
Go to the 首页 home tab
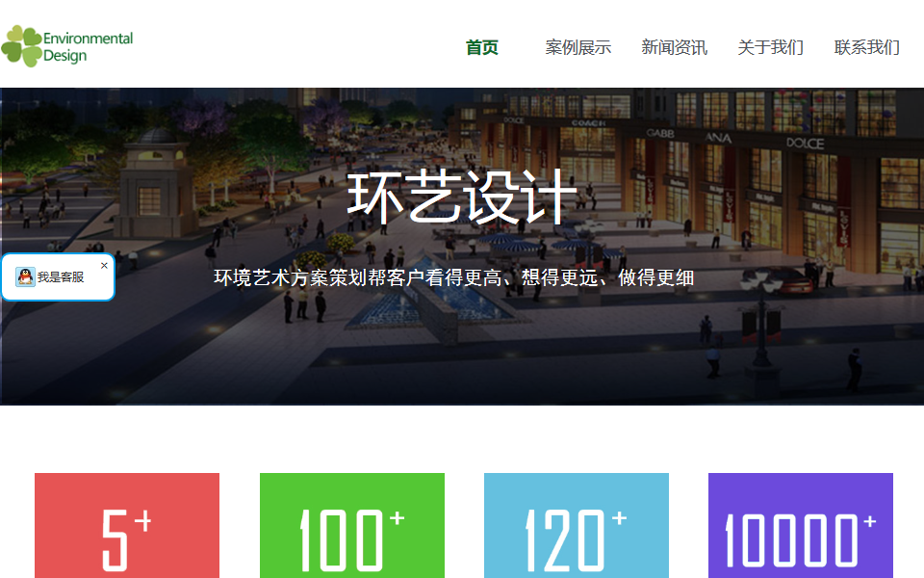481,47
